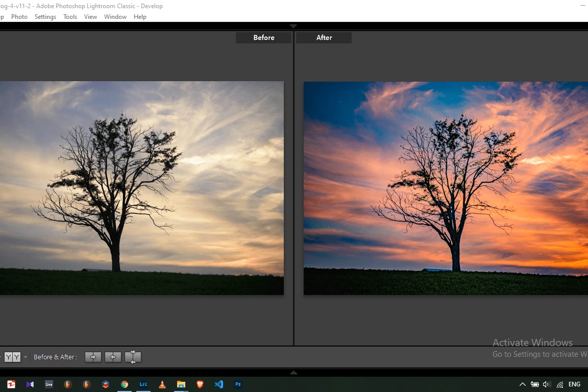The height and width of the screenshot is (392, 588).
Task: Open Google Chrome from the taskbar
Action: tap(125, 384)
